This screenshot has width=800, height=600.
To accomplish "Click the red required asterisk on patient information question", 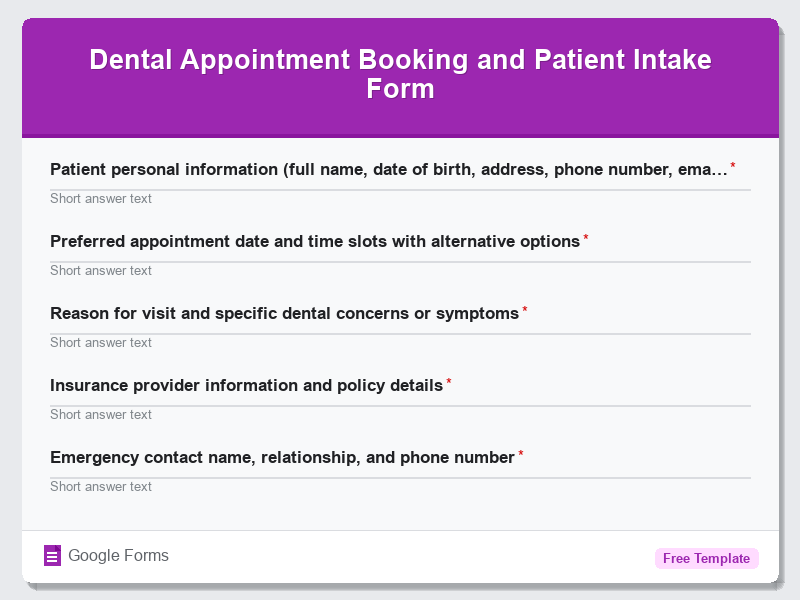I will coord(733,164).
